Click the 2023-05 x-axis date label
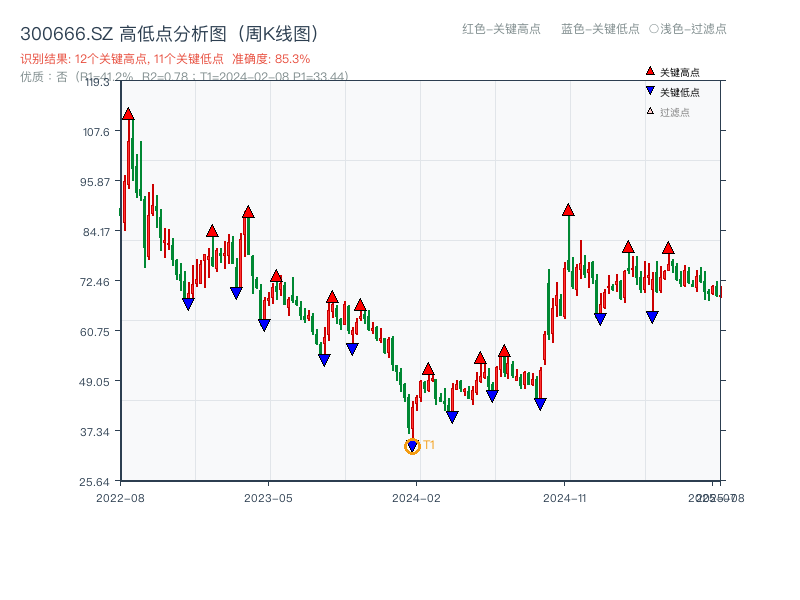Screen dimensions: 800x600 point(268,498)
